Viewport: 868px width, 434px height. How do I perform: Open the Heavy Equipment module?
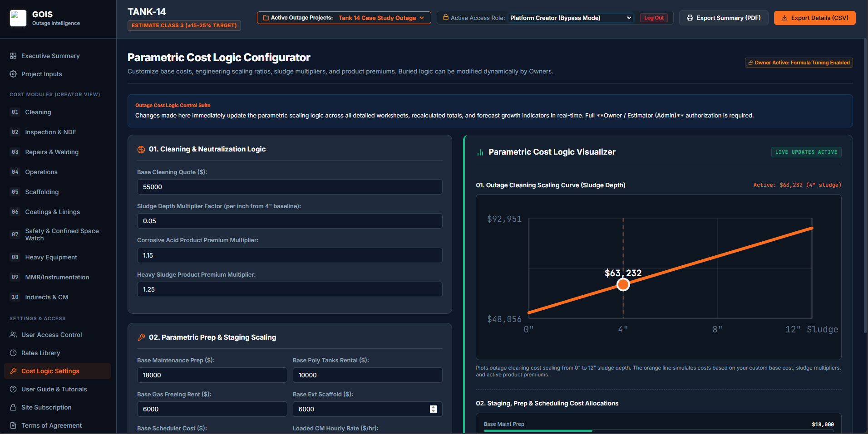point(57,257)
